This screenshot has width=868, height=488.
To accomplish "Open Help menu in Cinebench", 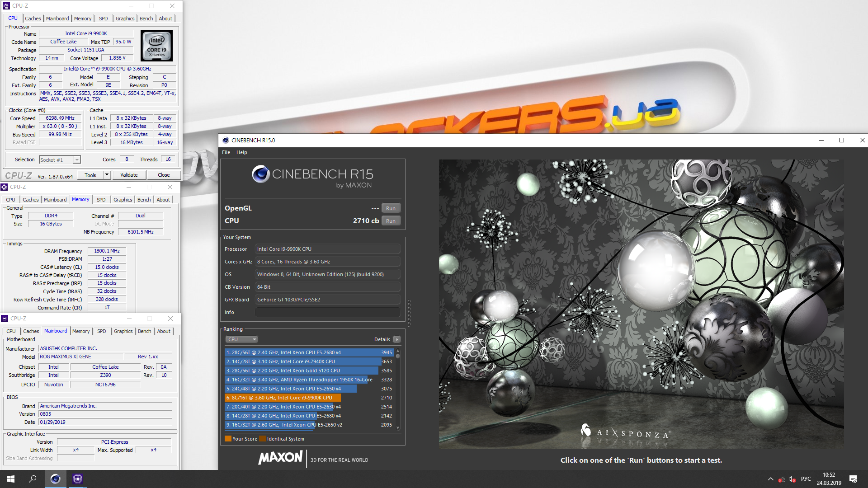I will (x=242, y=152).
